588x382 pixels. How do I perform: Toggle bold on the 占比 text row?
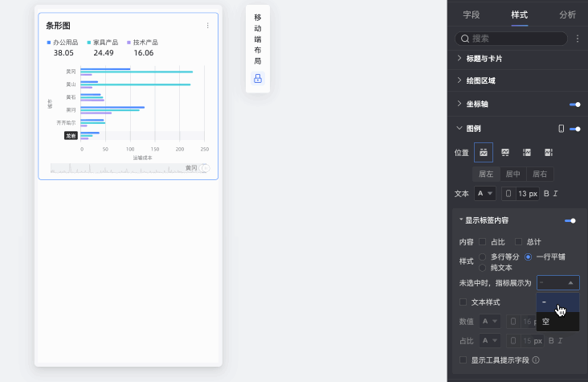coord(551,341)
